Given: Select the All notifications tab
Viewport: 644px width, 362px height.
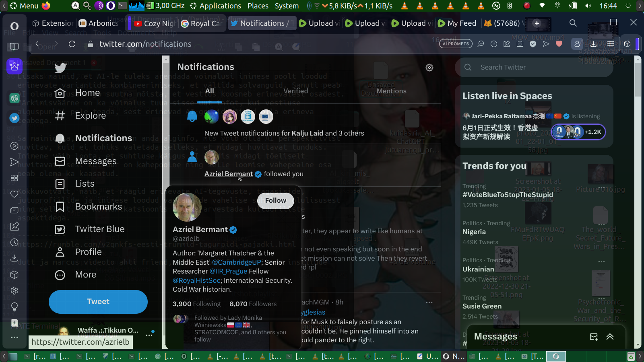Looking at the screenshot, I should point(210,91).
